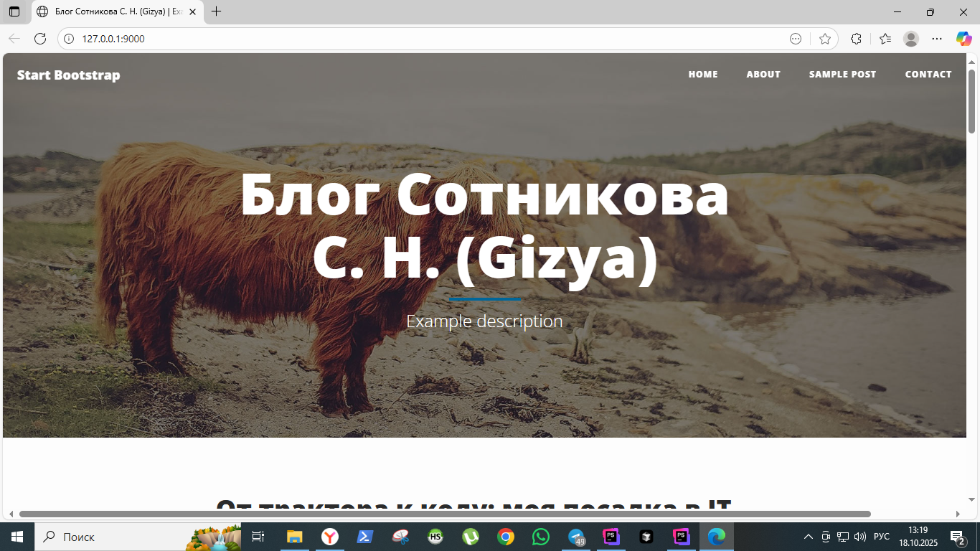Go to the HOME nav item
This screenshot has height=551, width=980.
pos(703,75)
